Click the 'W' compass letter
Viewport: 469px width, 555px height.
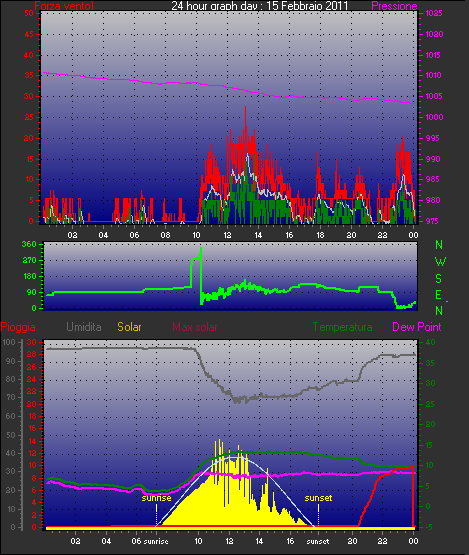[440, 262]
